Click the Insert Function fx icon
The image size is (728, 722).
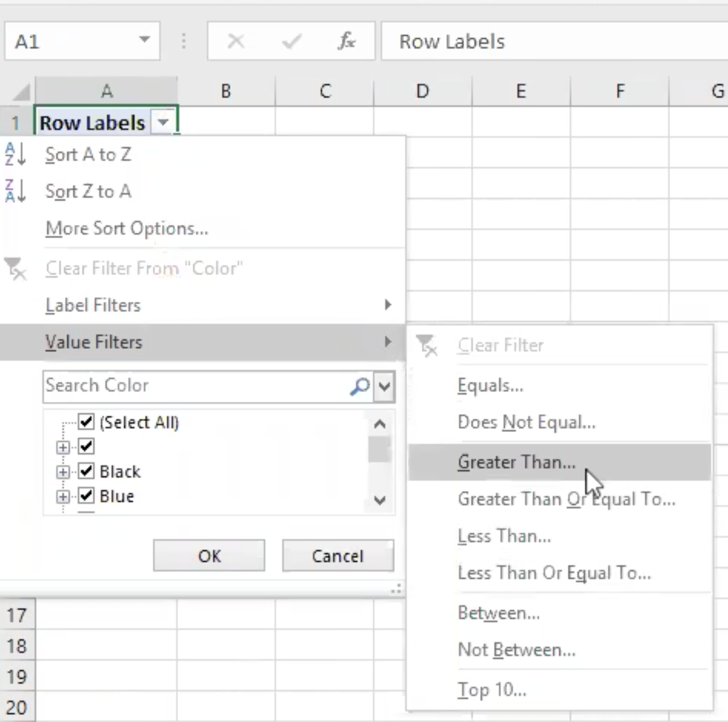pos(347,41)
